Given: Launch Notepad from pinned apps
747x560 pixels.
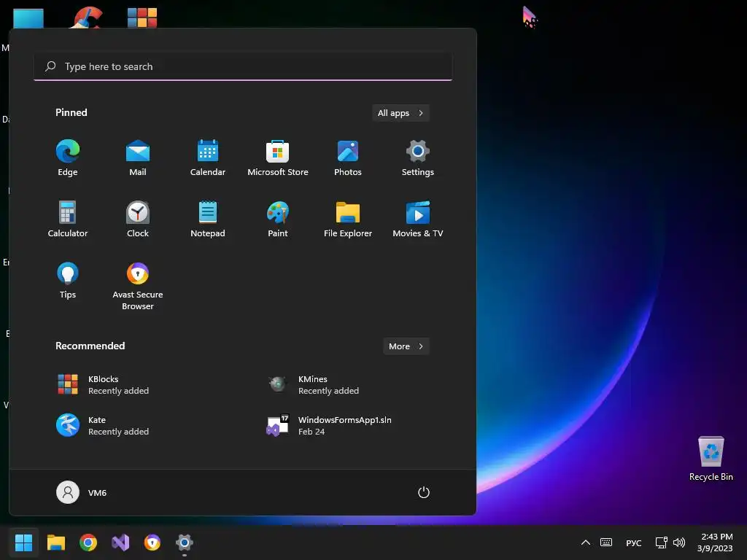Looking at the screenshot, I should [x=208, y=219].
